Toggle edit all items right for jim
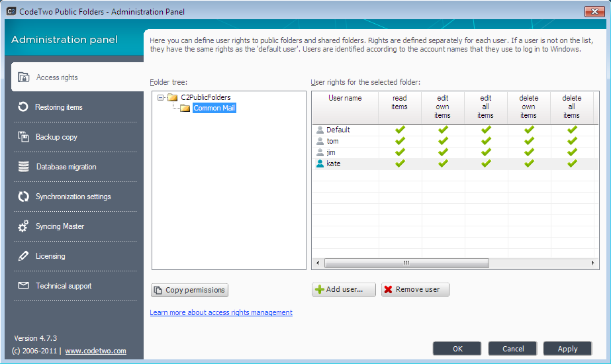 486,152
